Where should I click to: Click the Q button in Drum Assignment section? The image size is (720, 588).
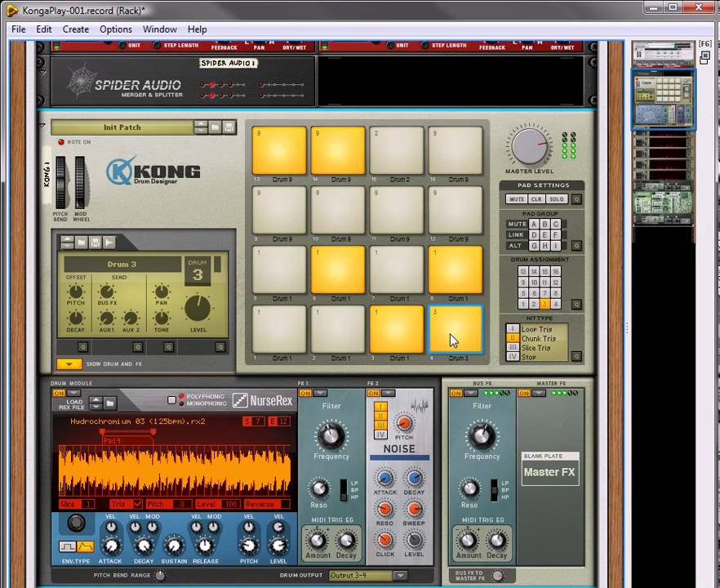coord(576,305)
